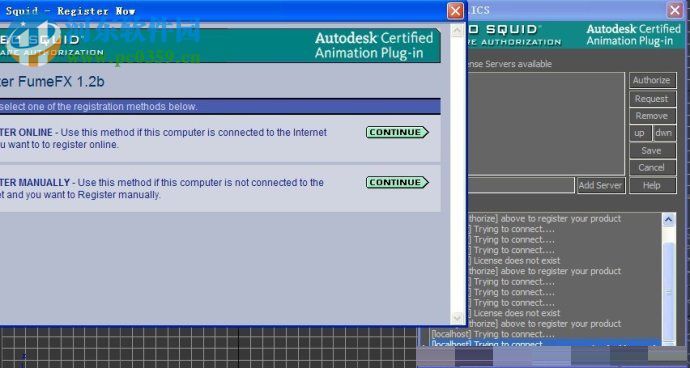Remove the selected license server
The image size is (690, 368).
tap(652, 116)
